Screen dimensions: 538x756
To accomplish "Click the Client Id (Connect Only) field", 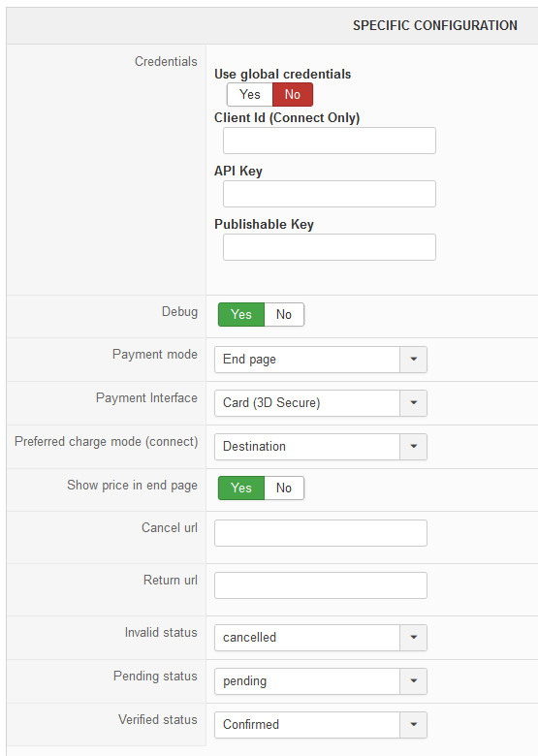I will [330, 141].
